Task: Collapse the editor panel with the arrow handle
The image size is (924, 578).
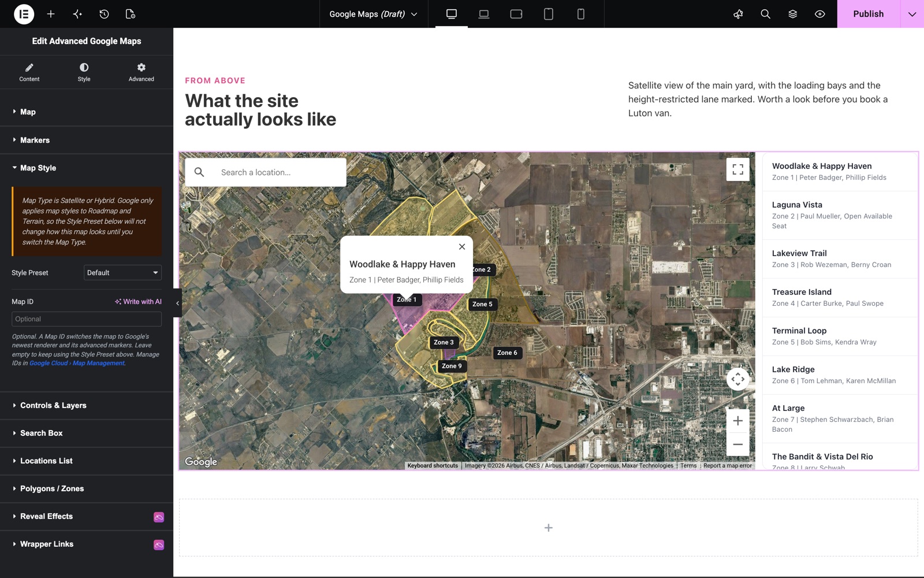Action: (x=177, y=303)
